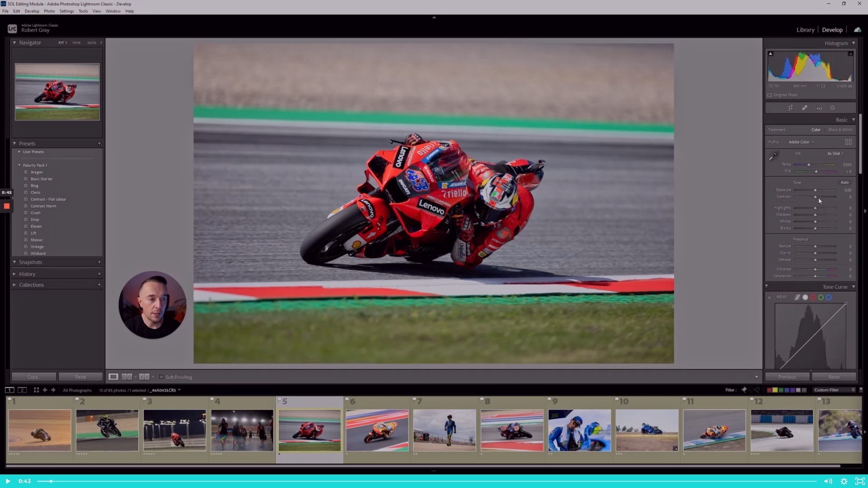Add a new preset with plus icon
Viewport: 868px width, 488px height.
point(99,143)
